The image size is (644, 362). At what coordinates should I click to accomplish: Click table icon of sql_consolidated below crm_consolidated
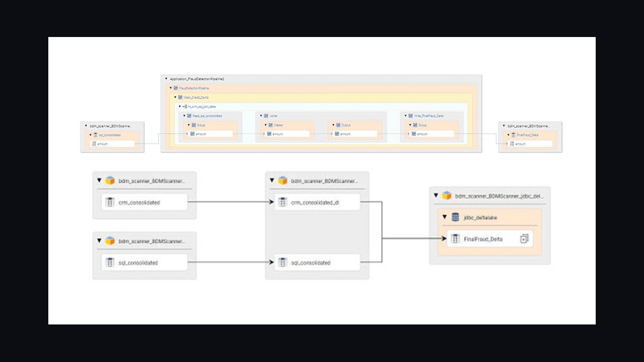tap(110, 262)
